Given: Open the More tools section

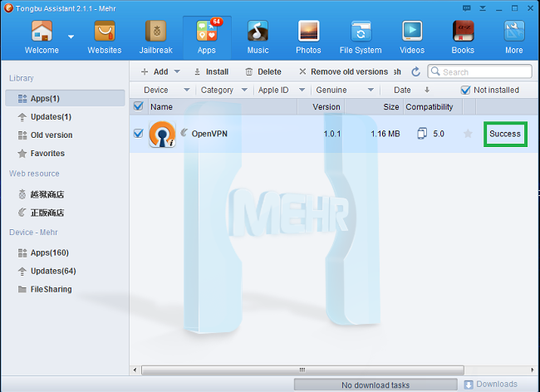Looking at the screenshot, I should click(514, 37).
